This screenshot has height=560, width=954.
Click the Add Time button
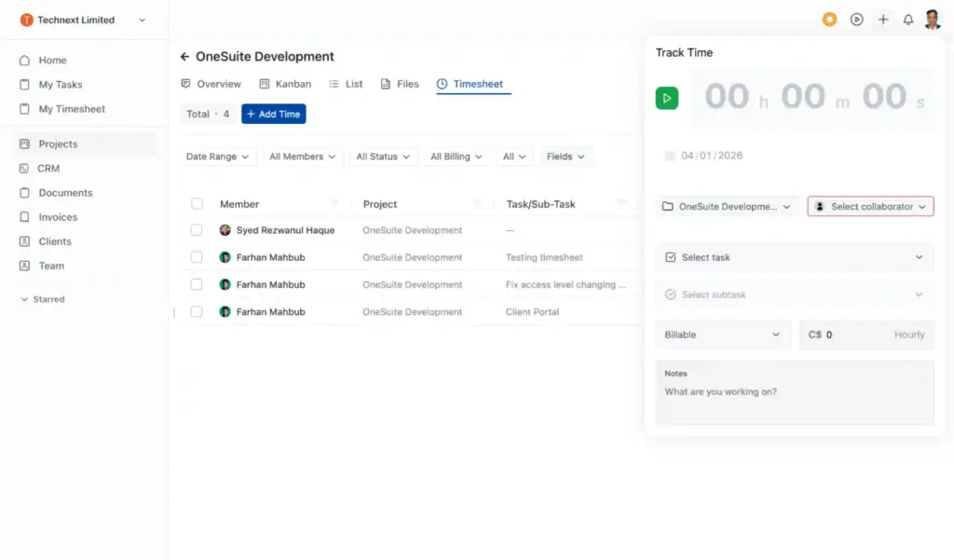pos(273,113)
